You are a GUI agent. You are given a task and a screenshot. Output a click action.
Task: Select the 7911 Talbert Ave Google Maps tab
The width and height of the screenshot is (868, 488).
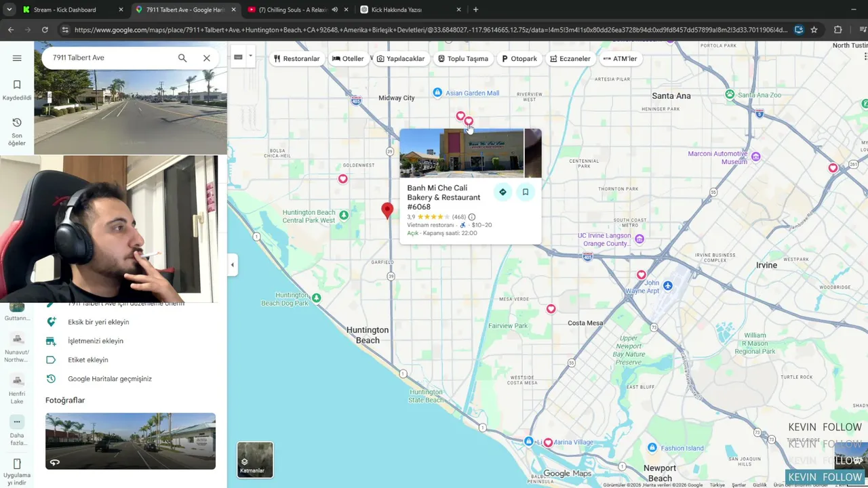[x=185, y=9]
